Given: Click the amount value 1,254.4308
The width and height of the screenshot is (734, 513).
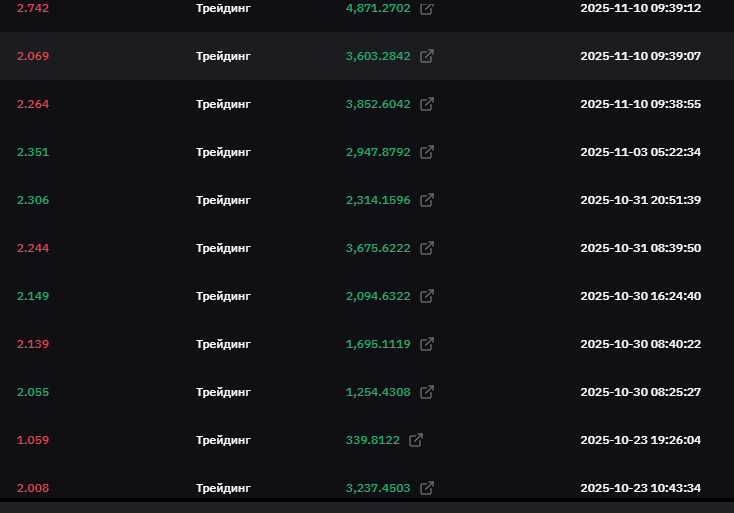Looking at the screenshot, I should tap(378, 392).
